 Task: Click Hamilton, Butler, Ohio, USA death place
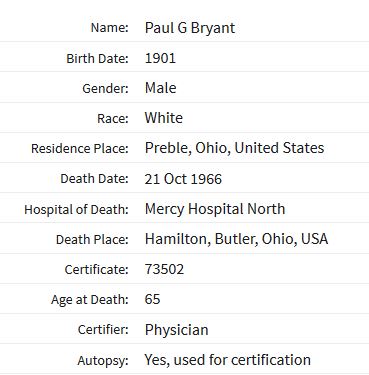point(236,239)
